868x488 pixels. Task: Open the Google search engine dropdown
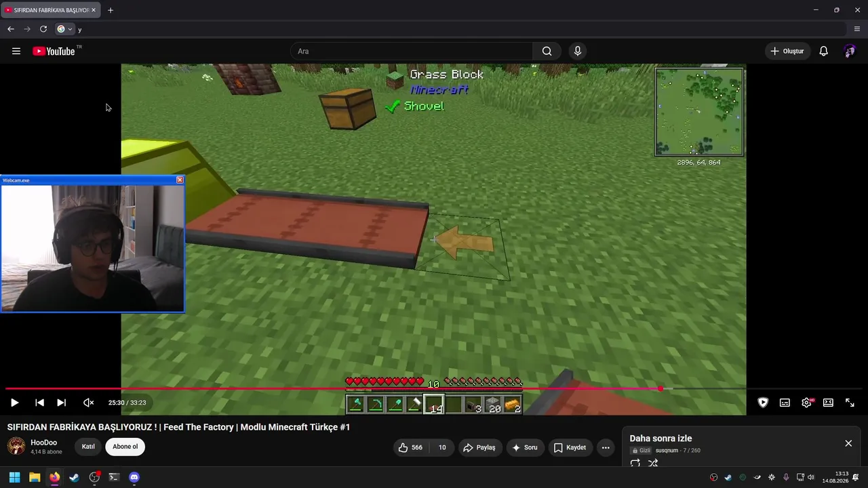tap(65, 29)
